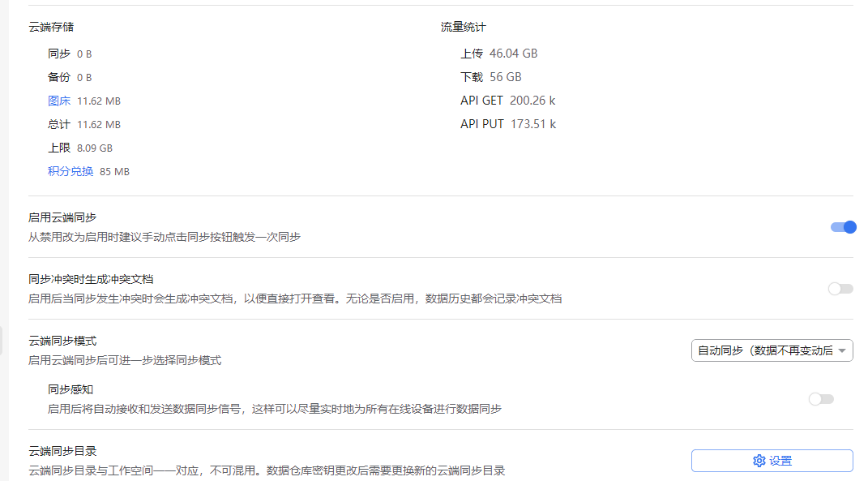Disable the 启用云端同步 toggle
Viewport: 868px width, 481px height.
[x=843, y=227]
